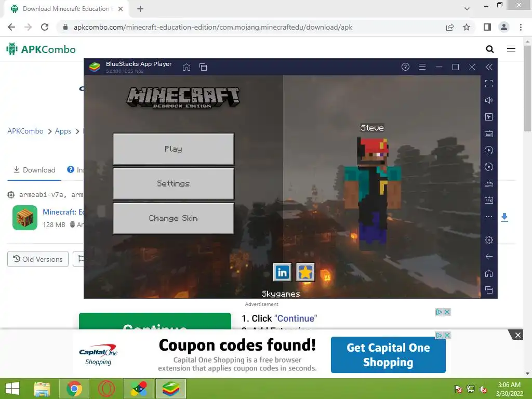Close the Download Minecraft tab

coord(121,9)
